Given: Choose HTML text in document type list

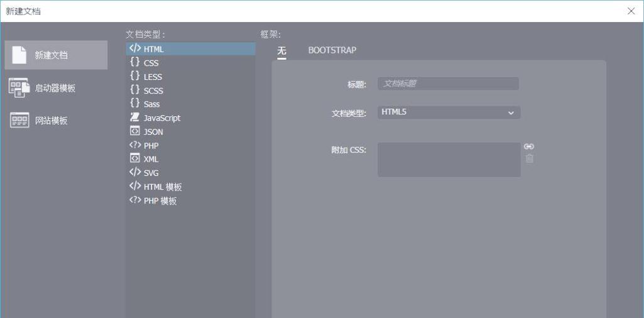Looking at the screenshot, I should coord(153,49).
